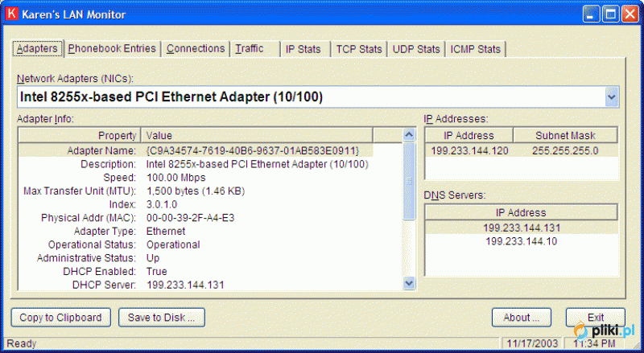
Task: Select subnet mask 255.255.255.0
Action: pyautogui.click(x=565, y=150)
